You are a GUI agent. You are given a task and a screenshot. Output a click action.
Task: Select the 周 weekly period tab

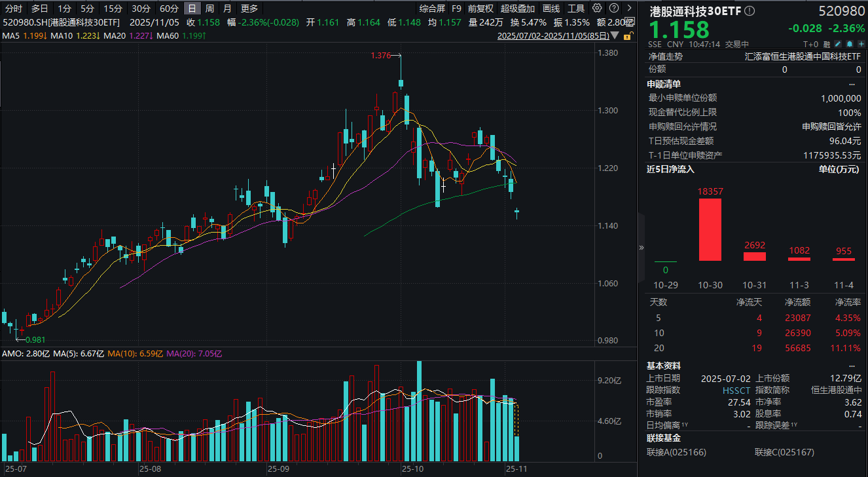209,9
